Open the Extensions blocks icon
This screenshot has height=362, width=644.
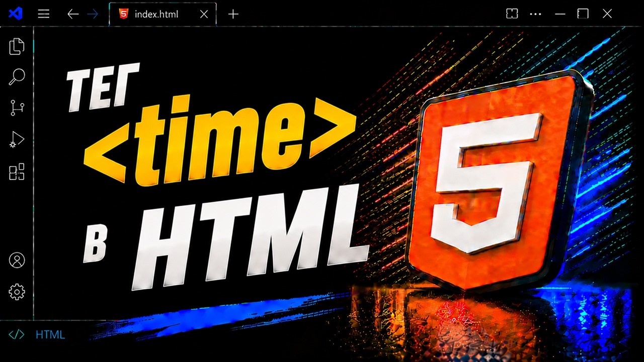click(17, 171)
